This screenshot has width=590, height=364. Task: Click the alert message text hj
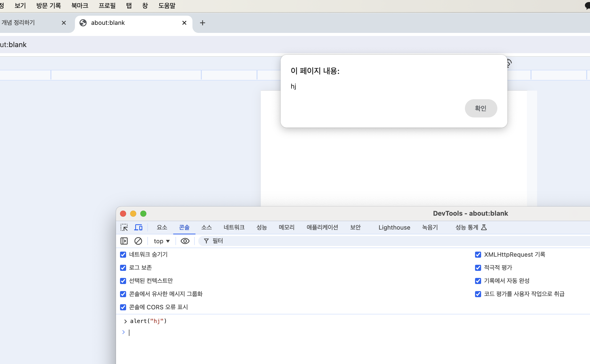(x=293, y=87)
